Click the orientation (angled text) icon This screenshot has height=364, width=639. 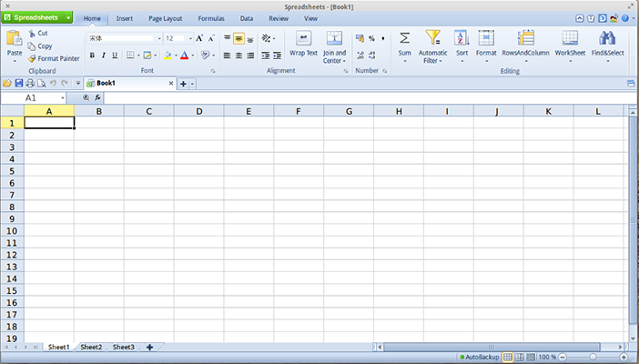[266, 38]
